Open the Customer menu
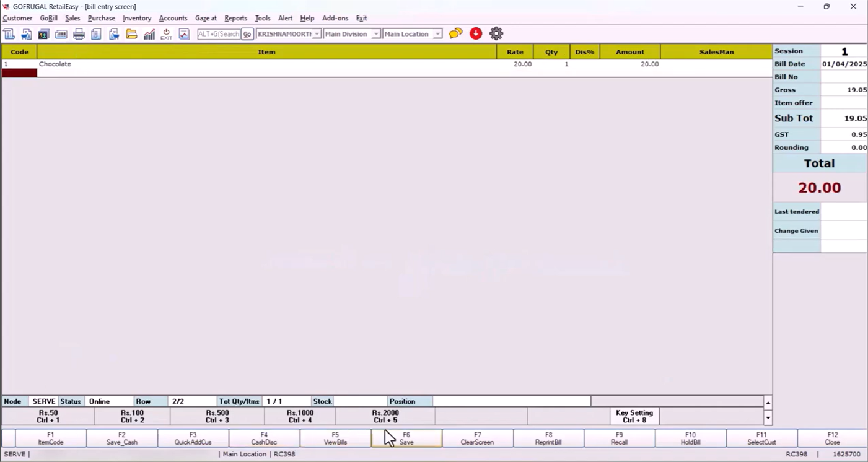Viewport: 868px width, 462px height. [x=17, y=19]
